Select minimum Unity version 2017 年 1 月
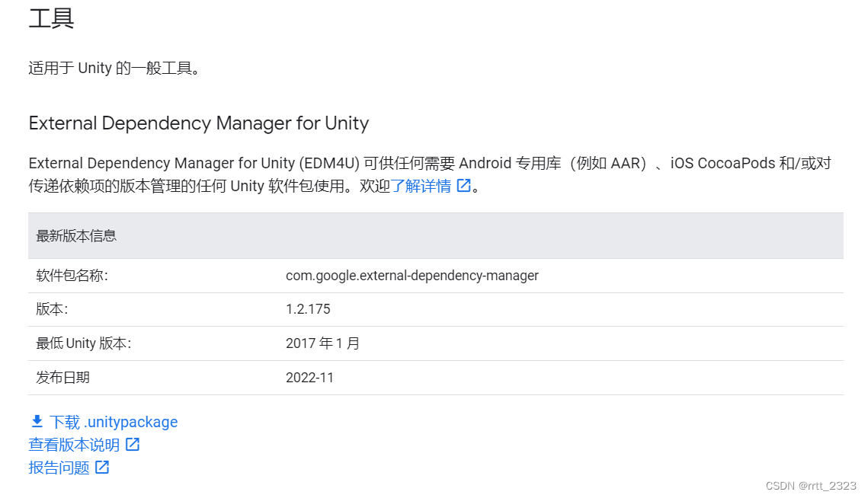 point(322,343)
